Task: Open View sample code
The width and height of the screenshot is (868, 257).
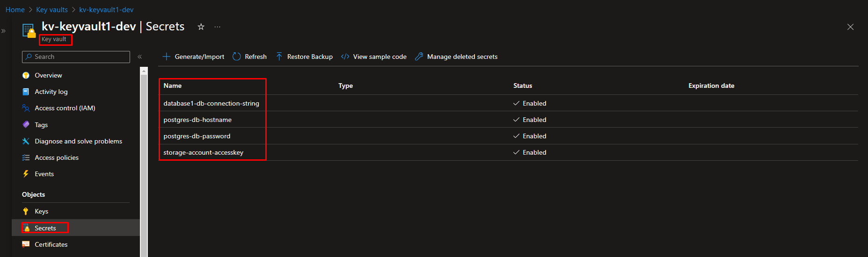Action: (379, 57)
